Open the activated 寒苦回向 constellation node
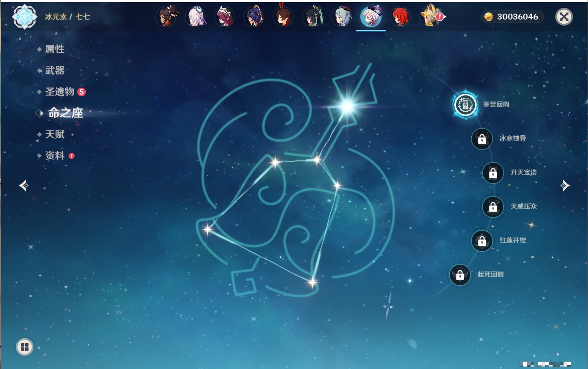 point(465,105)
